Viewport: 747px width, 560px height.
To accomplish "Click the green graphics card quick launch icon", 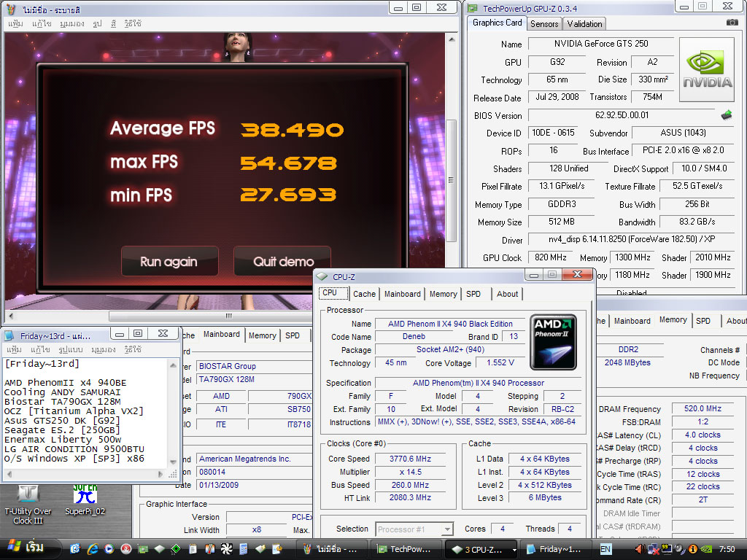I will (143, 549).
